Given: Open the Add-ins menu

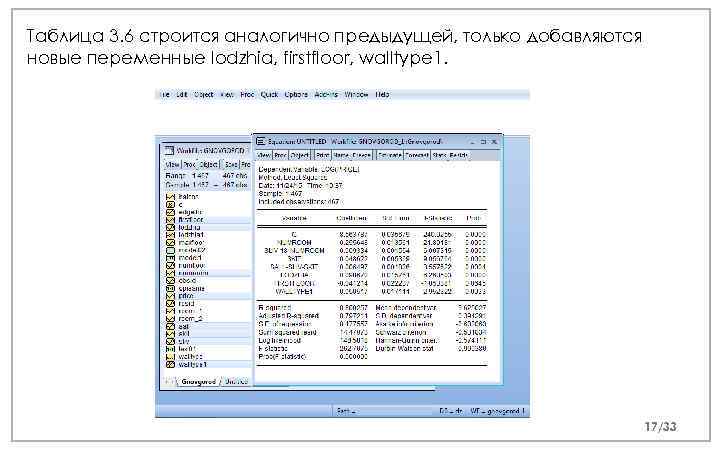Looking at the screenshot, I should click(x=326, y=95).
